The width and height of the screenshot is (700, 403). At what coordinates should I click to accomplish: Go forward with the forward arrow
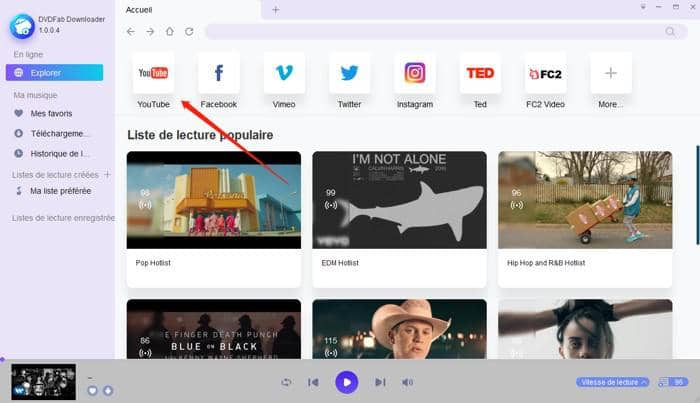coord(150,32)
